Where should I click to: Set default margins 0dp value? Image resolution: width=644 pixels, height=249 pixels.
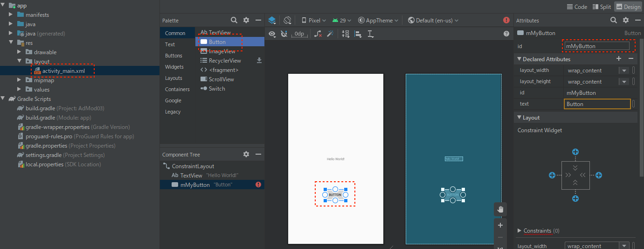(298, 34)
